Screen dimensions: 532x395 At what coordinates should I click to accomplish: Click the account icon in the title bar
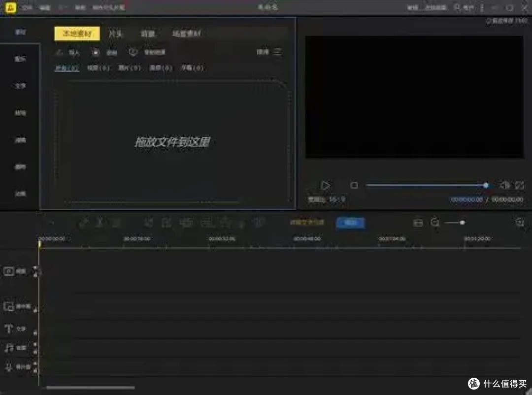click(457, 7)
